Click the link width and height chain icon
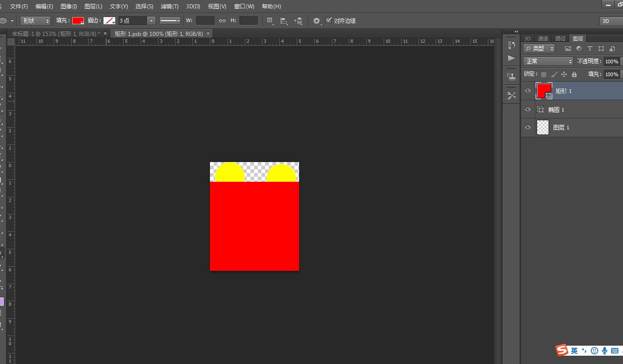This screenshot has width=623, height=364. coord(222,21)
